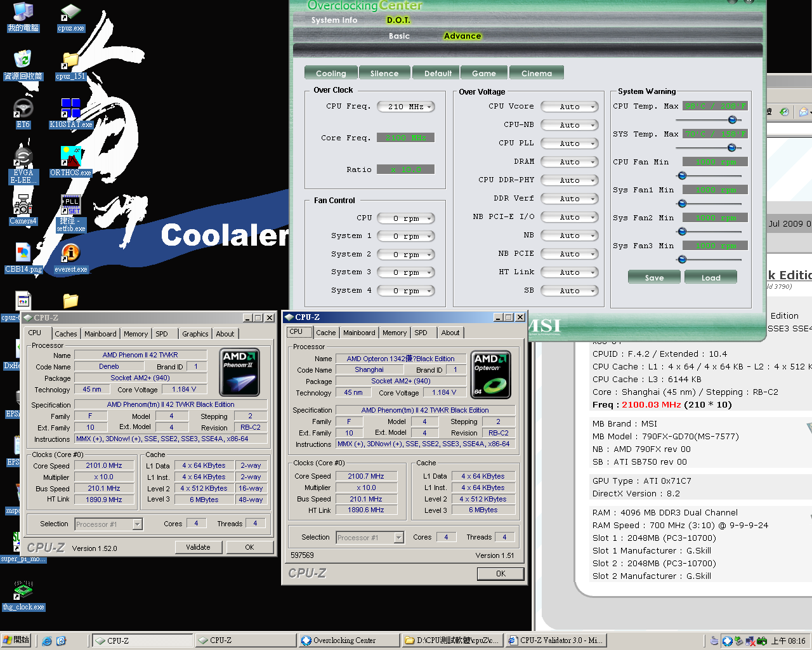This screenshot has width=812, height=650.
Task: Open My Computer desktop icon
Action: click(x=23, y=17)
